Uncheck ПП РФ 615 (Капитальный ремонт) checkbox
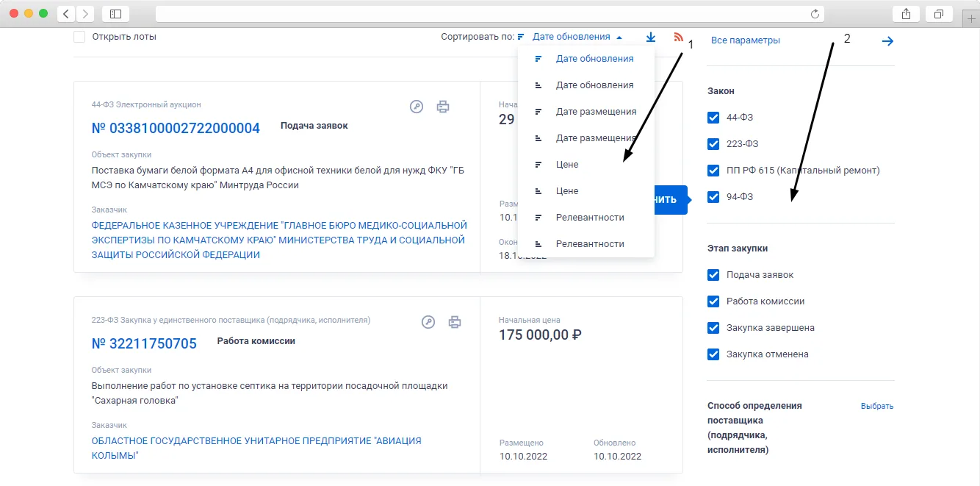 [x=713, y=171]
